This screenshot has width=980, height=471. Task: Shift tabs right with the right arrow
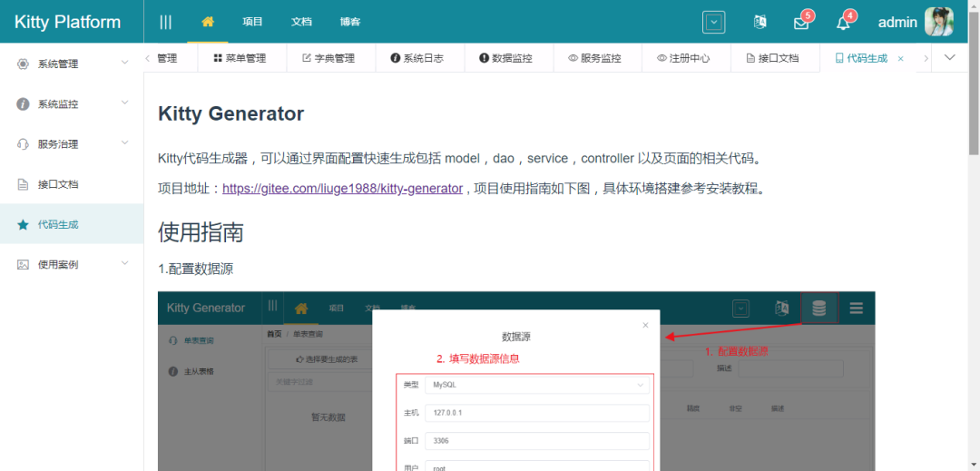click(926, 58)
